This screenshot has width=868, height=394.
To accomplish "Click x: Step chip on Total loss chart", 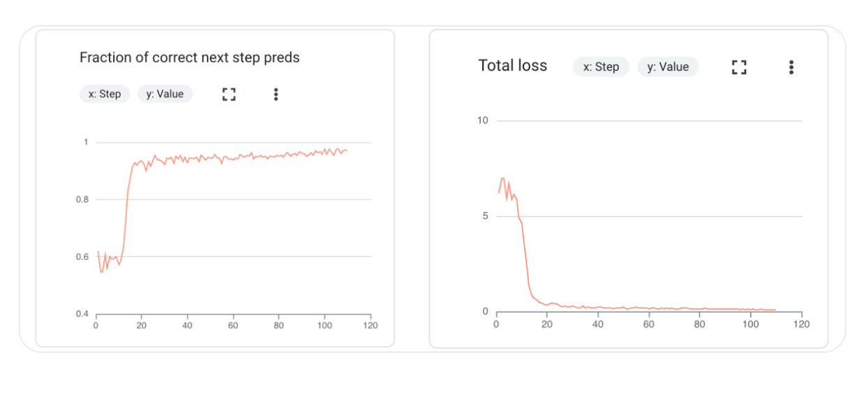I will pos(601,67).
